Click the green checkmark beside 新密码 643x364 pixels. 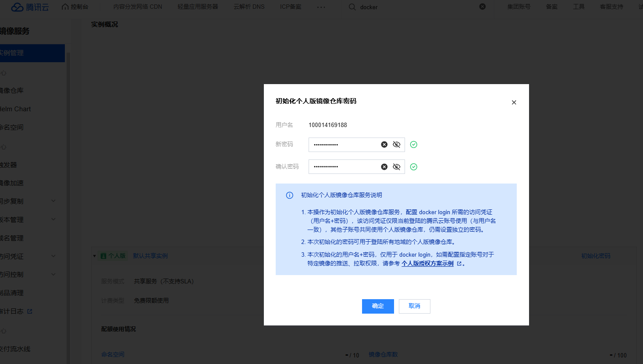413,144
